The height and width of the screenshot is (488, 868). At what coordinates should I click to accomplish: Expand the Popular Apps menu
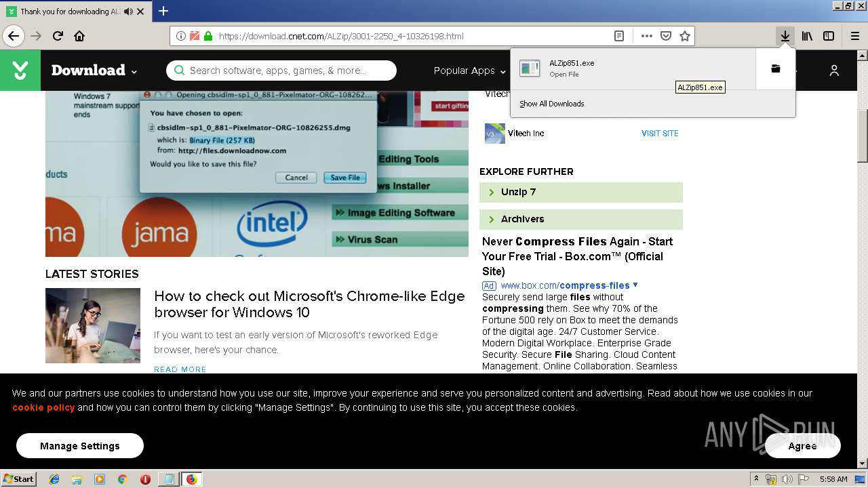469,70
